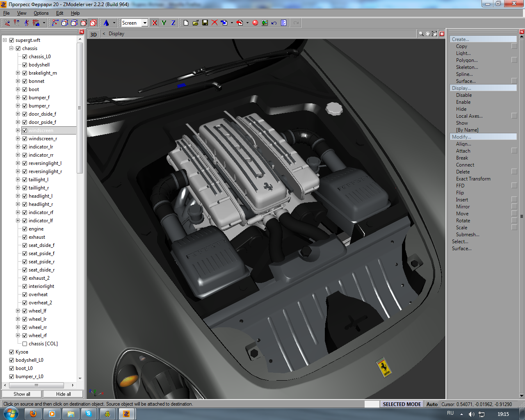Select the Exact Transform command

point(473,179)
